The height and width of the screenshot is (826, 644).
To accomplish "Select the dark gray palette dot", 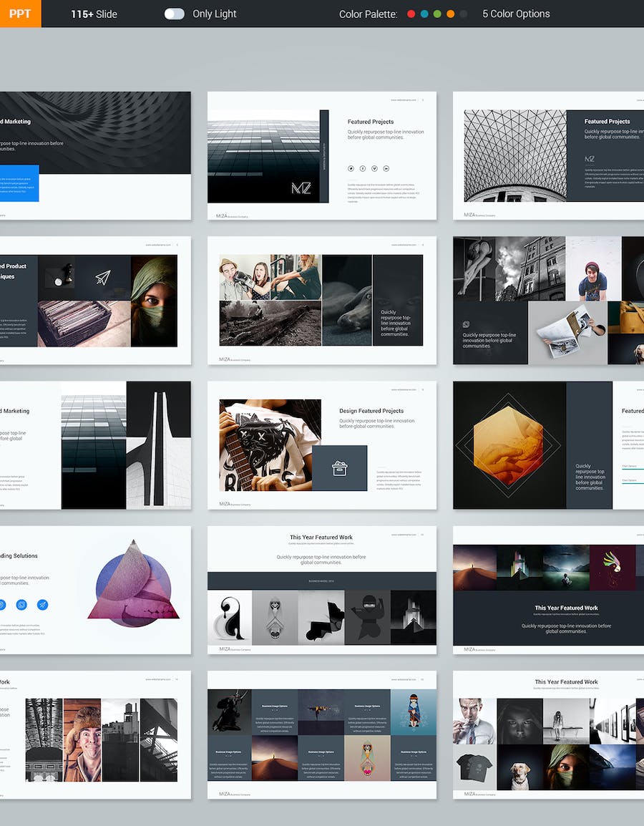I will (464, 14).
